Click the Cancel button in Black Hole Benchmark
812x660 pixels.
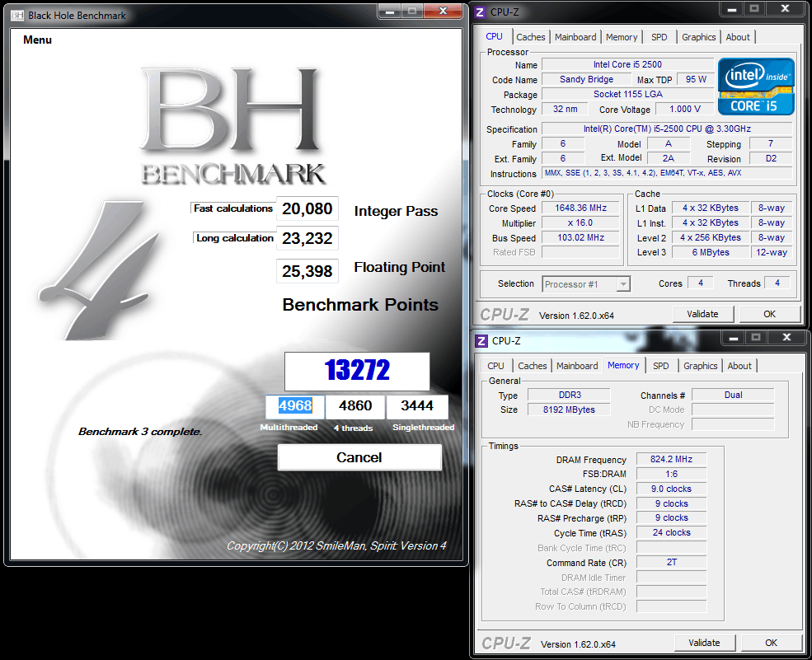(359, 457)
